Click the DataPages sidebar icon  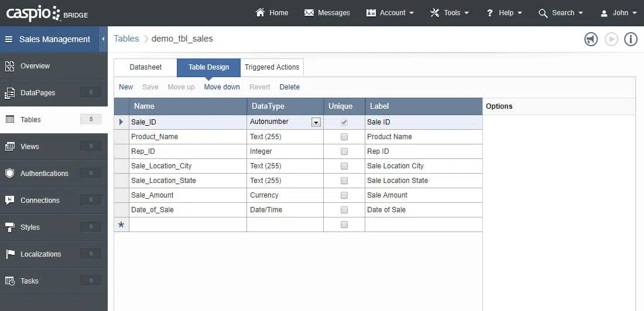point(9,93)
